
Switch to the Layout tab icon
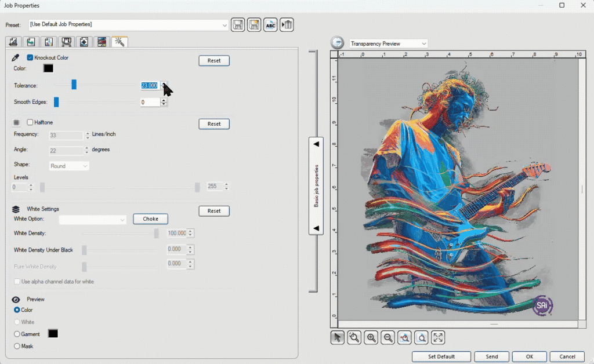point(13,42)
